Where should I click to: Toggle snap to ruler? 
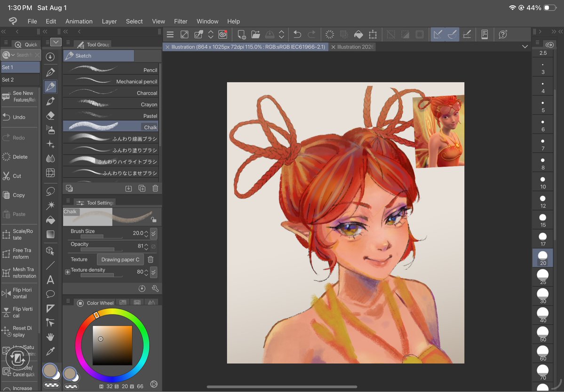click(x=438, y=34)
